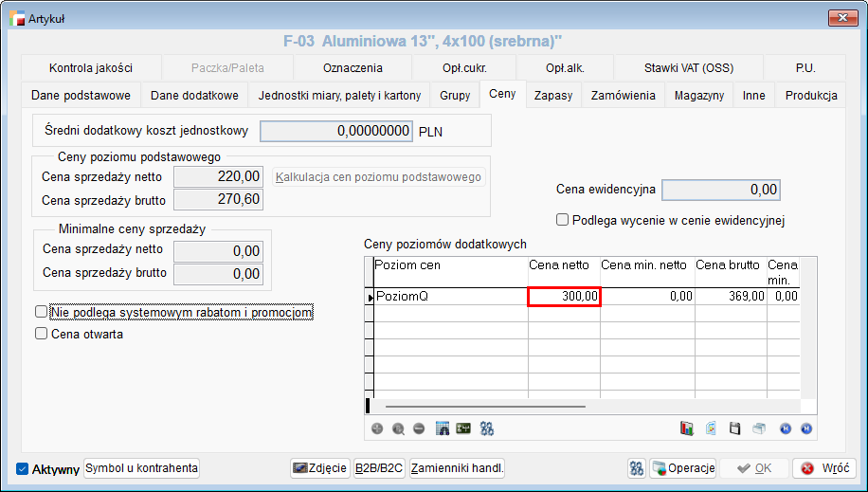
Task: Click settings icon left of Operacje button
Action: [637, 468]
